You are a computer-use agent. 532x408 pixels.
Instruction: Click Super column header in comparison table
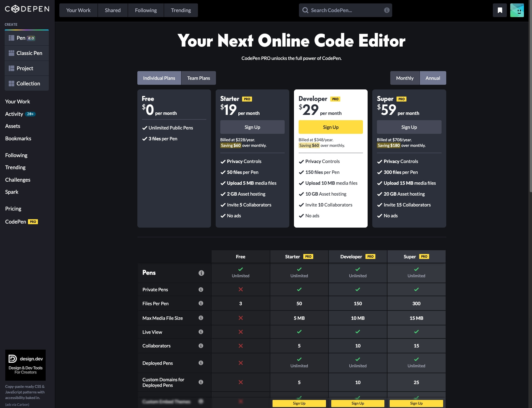click(x=416, y=256)
